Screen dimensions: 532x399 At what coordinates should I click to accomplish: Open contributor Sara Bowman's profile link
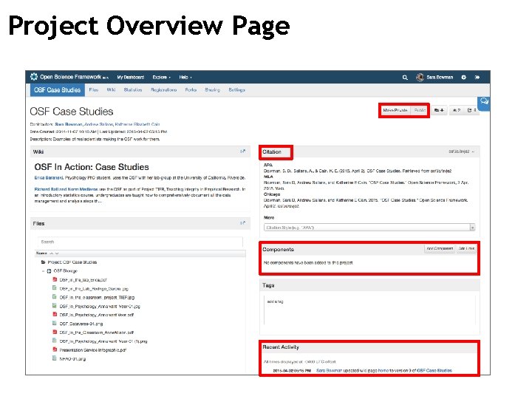[69, 124]
